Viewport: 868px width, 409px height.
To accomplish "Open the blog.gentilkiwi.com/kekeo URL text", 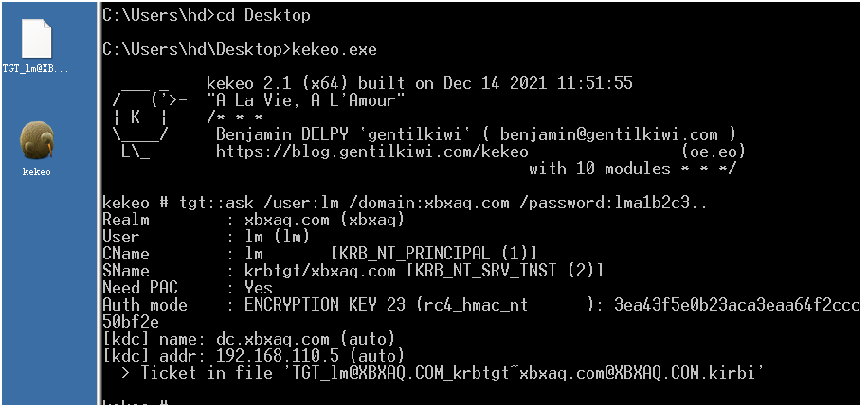I will pyautogui.click(x=372, y=151).
